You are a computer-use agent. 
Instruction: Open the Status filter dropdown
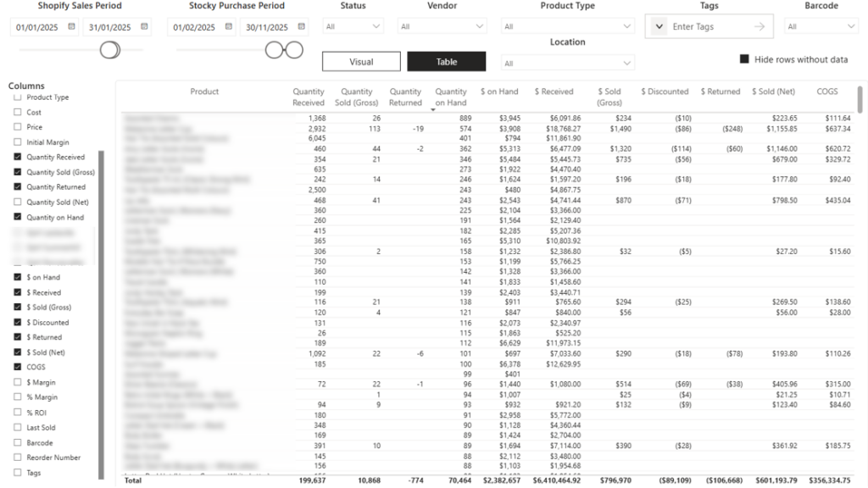pyautogui.click(x=352, y=25)
